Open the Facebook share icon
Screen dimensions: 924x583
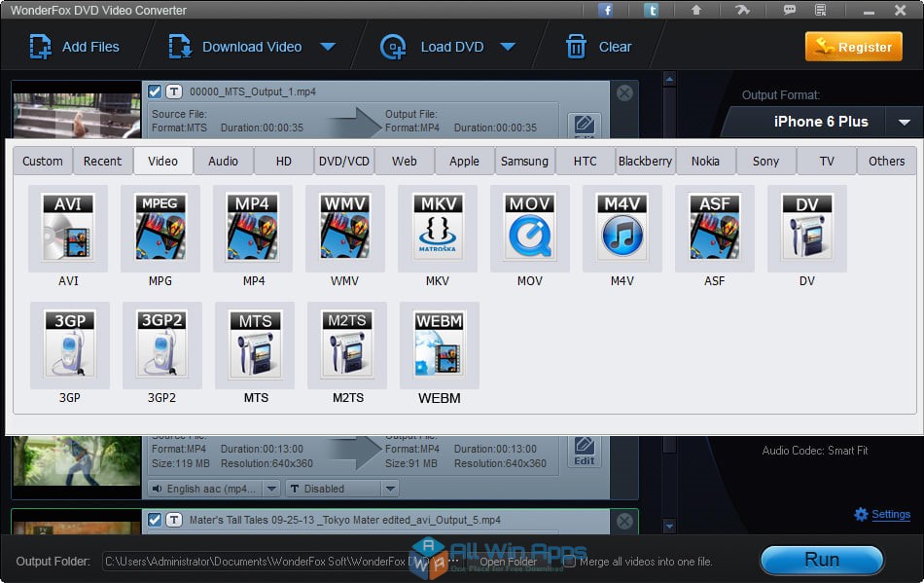pyautogui.click(x=605, y=10)
